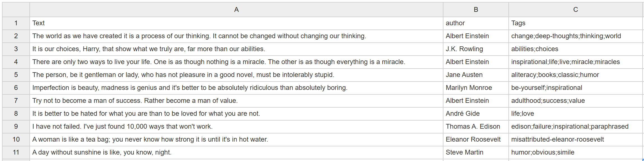Click the select-all corner box

(x=16, y=10)
